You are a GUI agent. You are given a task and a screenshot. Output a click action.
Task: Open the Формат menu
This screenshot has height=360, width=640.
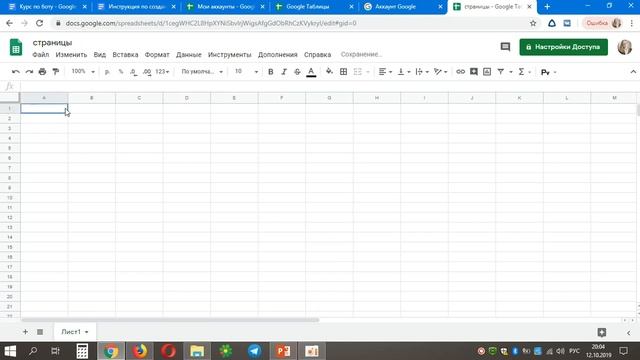157,54
